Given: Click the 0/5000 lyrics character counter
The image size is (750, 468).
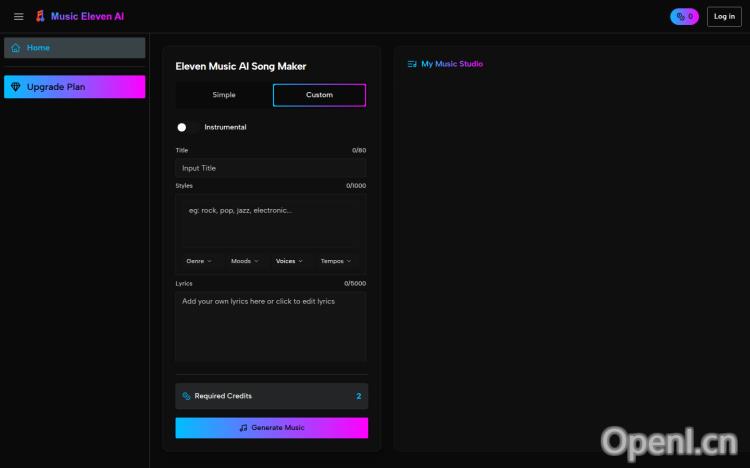Looking at the screenshot, I should 355,283.
